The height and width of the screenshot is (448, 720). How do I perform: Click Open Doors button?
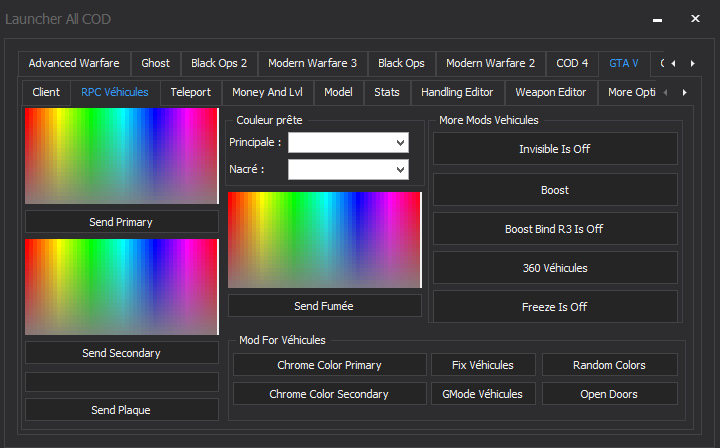click(x=610, y=394)
